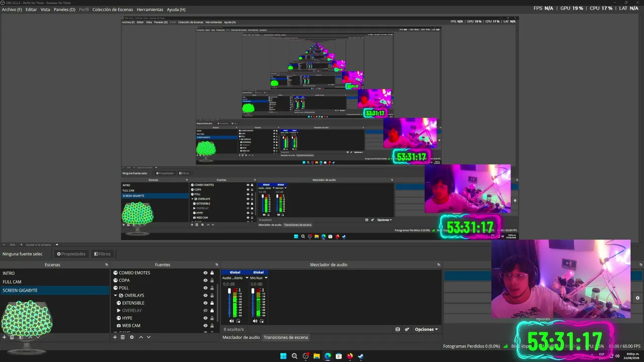
Task: Open the Opciones dropdown in audio mixer
Action: click(426, 329)
